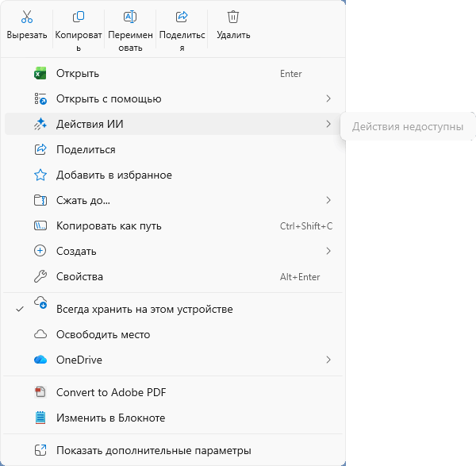Screen dimensions: 476x466
Task: Click Изменить в Блокноте text
Action: (111, 418)
